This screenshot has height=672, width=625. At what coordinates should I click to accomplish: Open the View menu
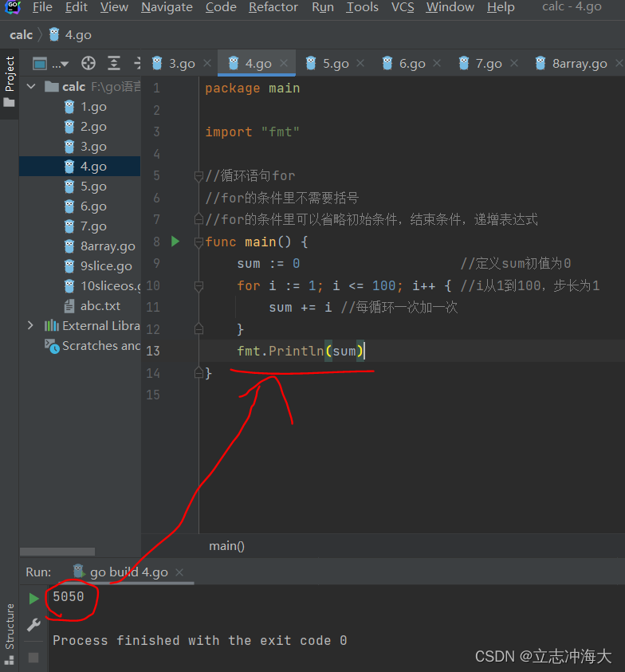114,7
